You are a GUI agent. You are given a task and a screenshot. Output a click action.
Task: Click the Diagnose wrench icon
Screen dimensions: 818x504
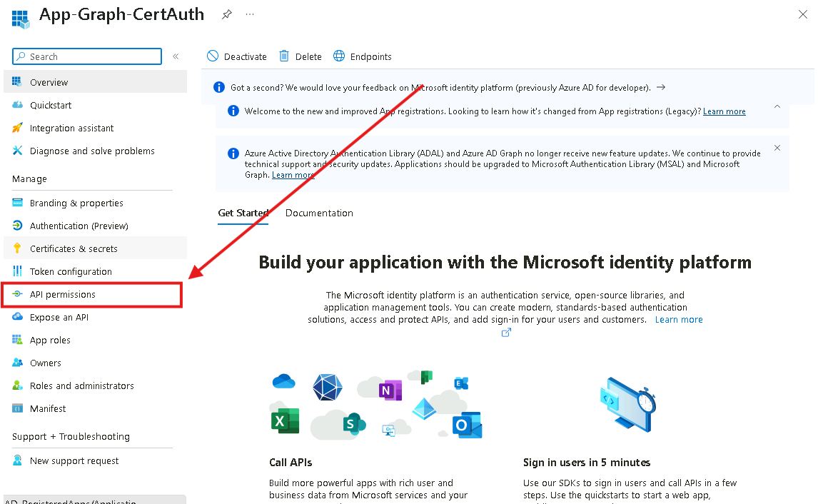tap(17, 150)
